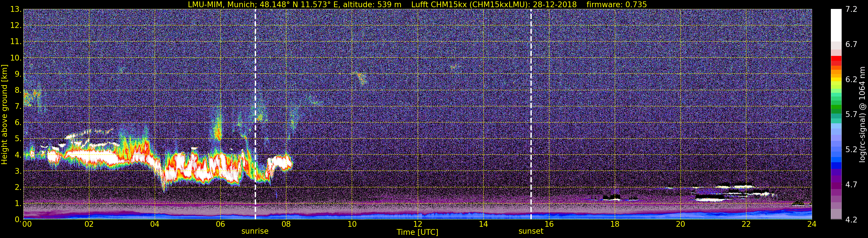Click the white top segment of the colorbar
This screenshot has height=238, width=868.
836,25
